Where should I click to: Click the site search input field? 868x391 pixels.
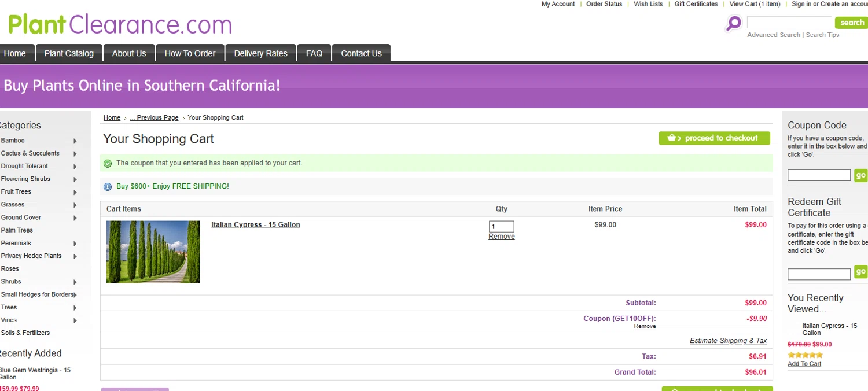click(789, 23)
